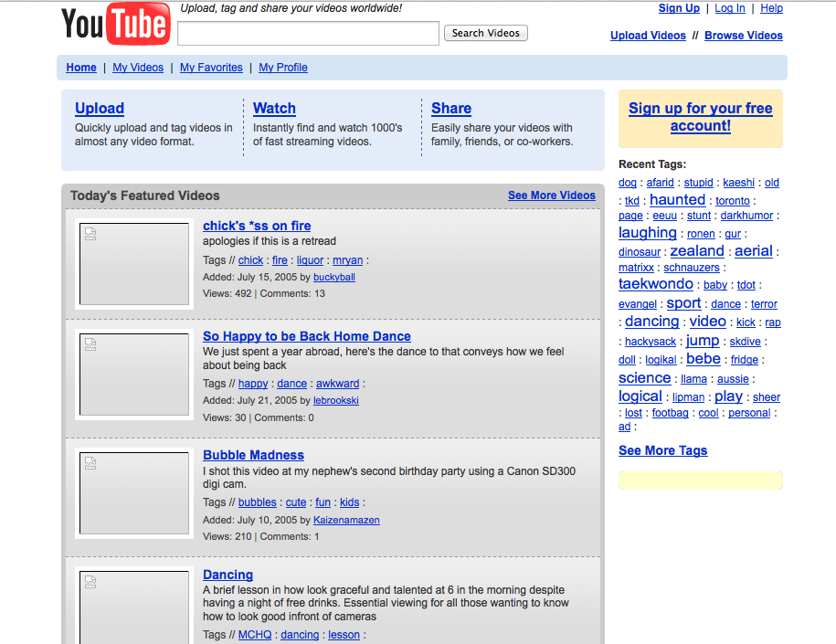Open the Bubble Madness video
The image size is (836, 644).
(253, 455)
